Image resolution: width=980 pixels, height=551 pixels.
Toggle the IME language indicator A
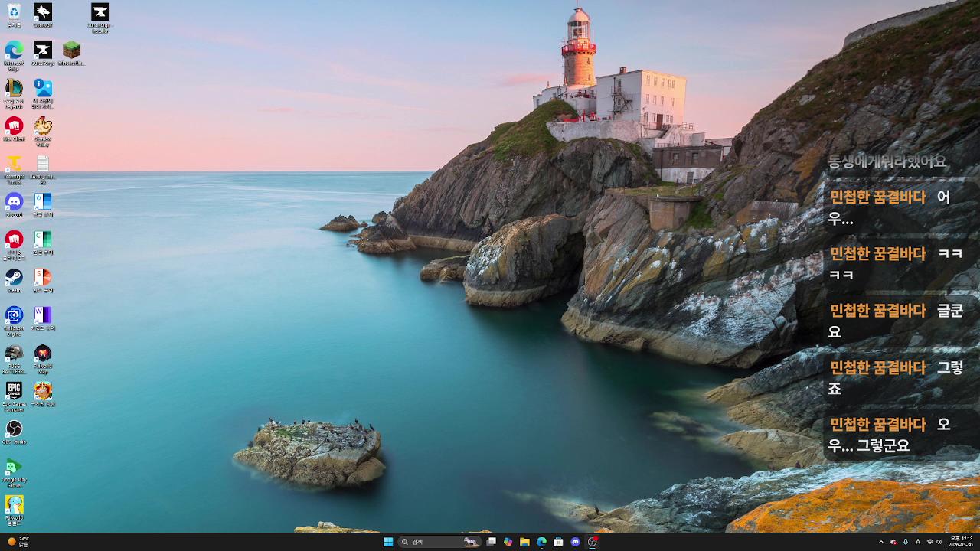(918, 542)
